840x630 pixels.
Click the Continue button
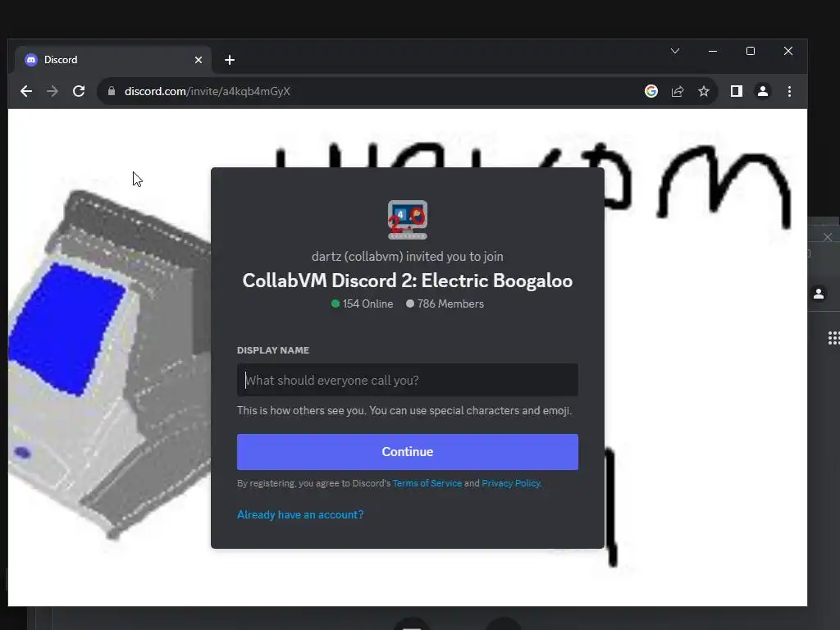(407, 452)
